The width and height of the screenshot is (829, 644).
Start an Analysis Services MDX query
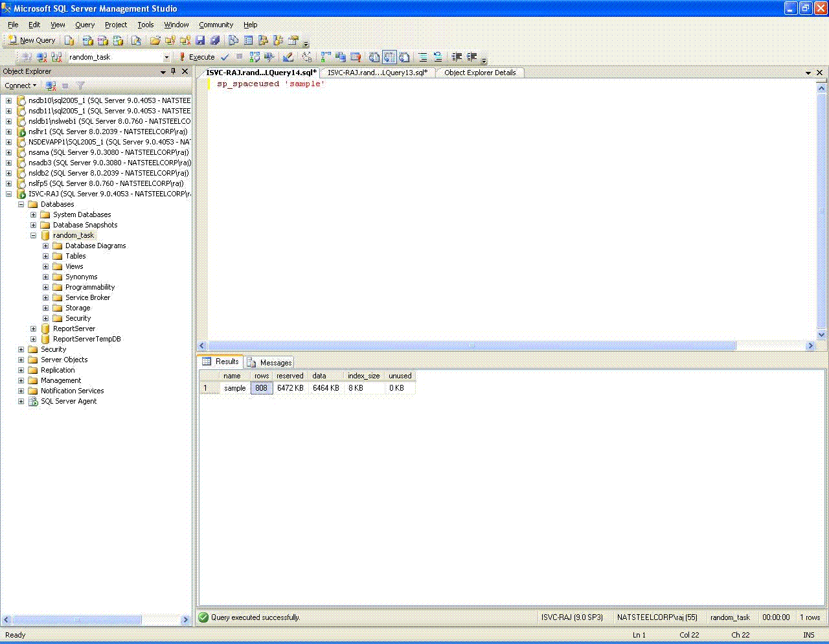(88, 40)
